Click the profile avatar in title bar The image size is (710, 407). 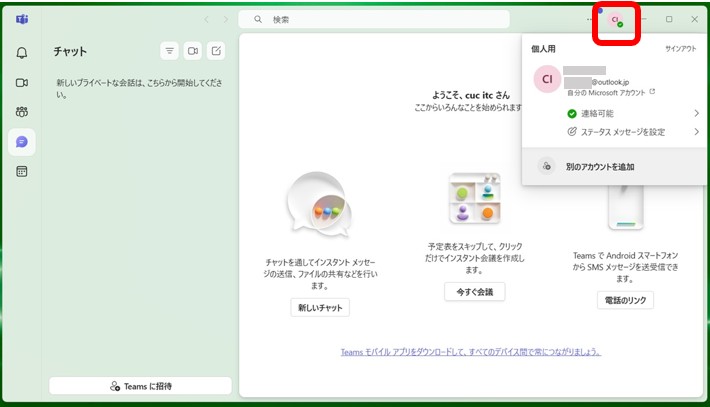[616, 20]
